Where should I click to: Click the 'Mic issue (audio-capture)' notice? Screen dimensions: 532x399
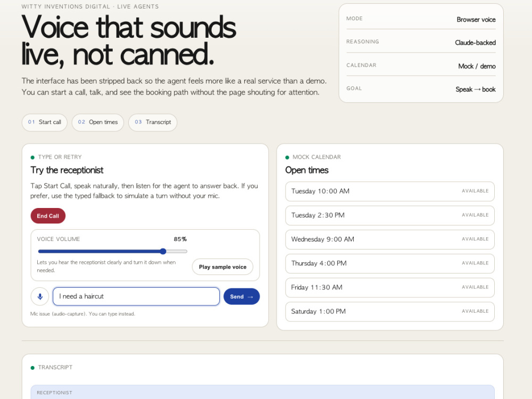83,314
